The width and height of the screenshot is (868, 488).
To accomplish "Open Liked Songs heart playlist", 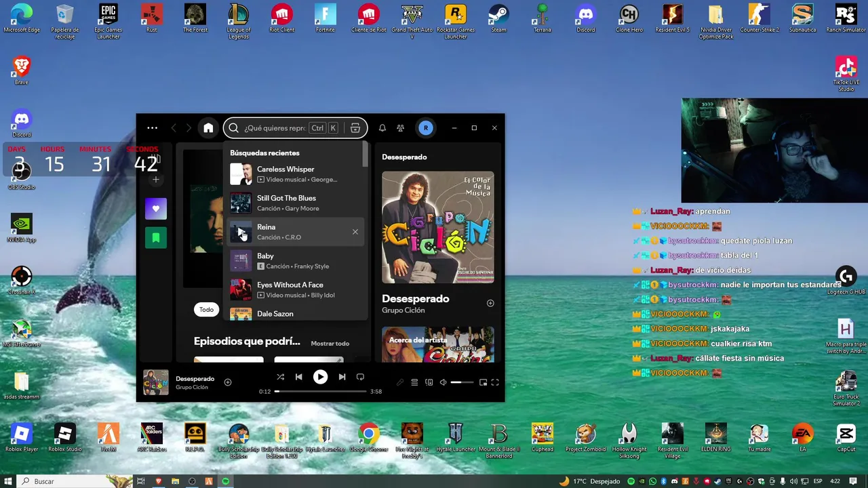I will point(156,209).
